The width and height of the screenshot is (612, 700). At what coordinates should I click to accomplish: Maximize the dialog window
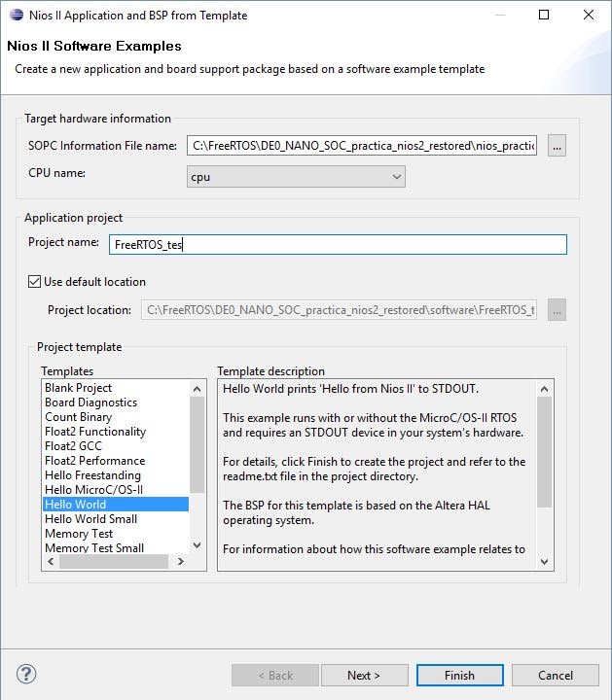click(x=544, y=15)
